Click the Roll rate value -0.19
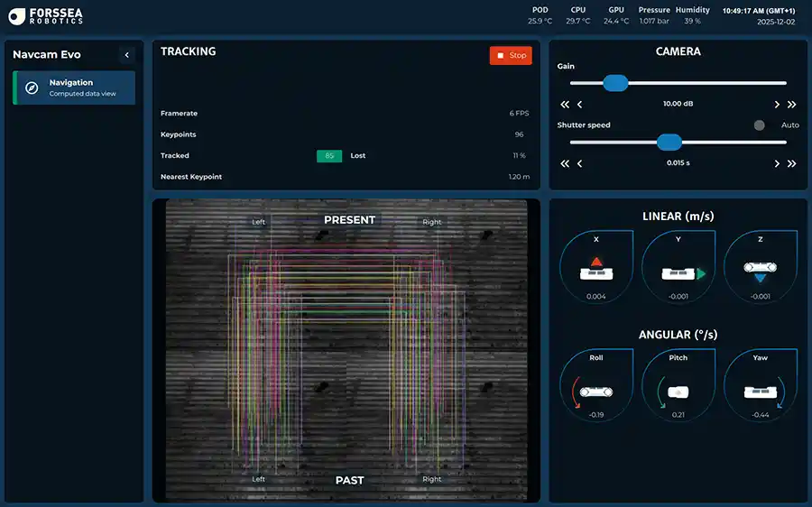 point(596,415)
